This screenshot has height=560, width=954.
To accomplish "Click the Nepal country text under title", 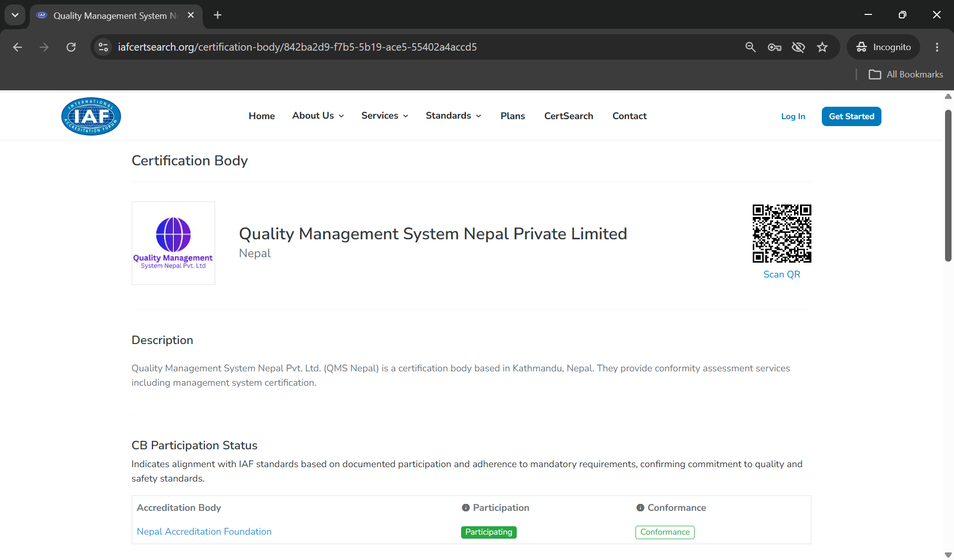I will pyautogui.click(x=255, y=254).
